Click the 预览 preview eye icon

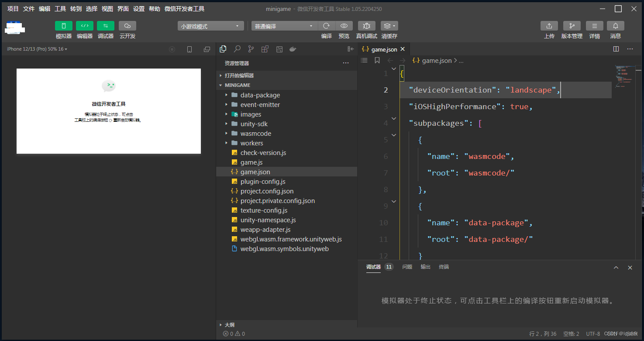pyautogui.click(x=344, y=26)
